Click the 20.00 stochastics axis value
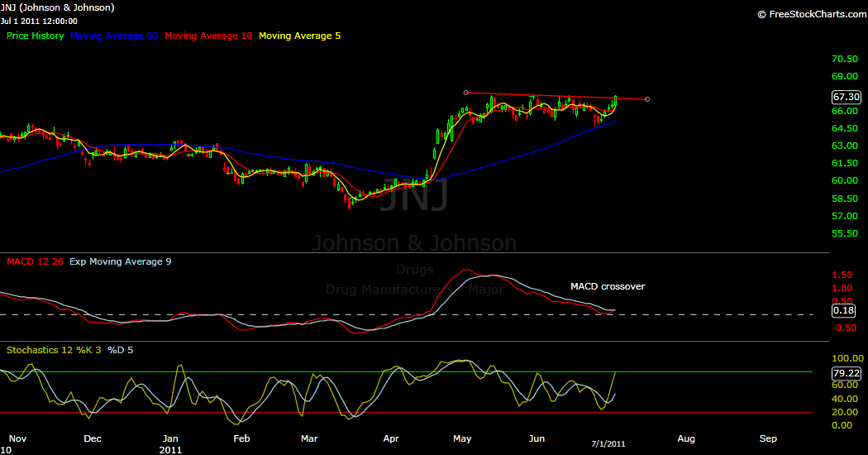868x455 pixels. click(x=845, y=412)
